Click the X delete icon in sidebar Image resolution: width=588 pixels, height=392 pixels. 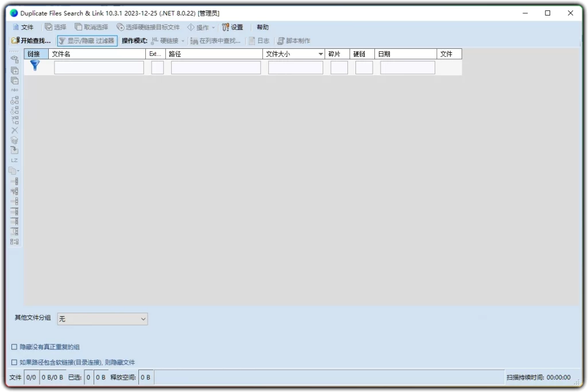pyautogui.click(x=14, y=130)
